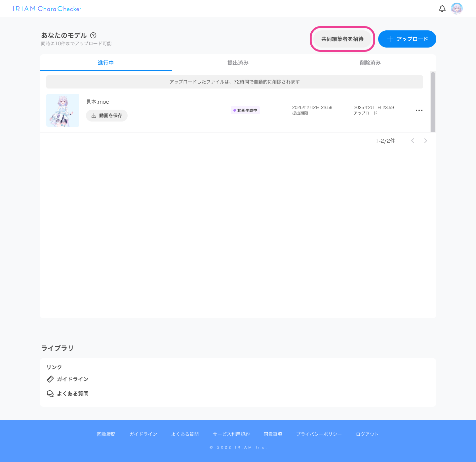The height and width of the screenshot is (462, 476).
Task: Open 回数履歴 link in the footer
Action: coord(106,434)
